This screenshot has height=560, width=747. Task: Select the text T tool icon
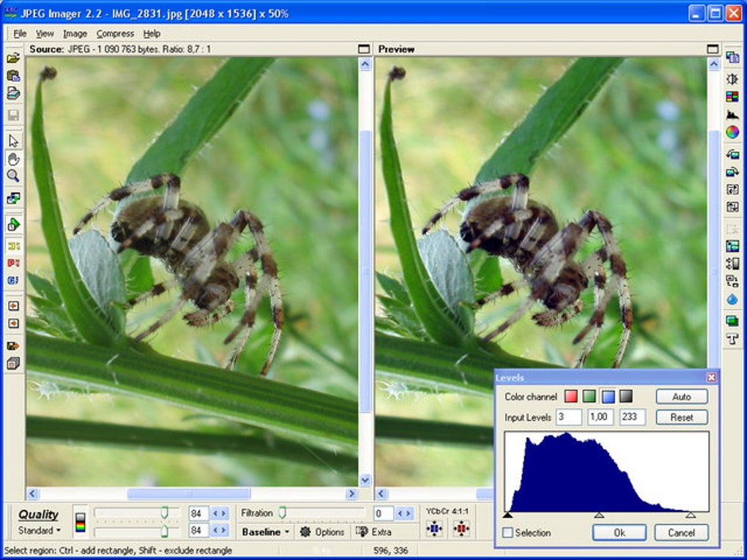pos(732,339)
